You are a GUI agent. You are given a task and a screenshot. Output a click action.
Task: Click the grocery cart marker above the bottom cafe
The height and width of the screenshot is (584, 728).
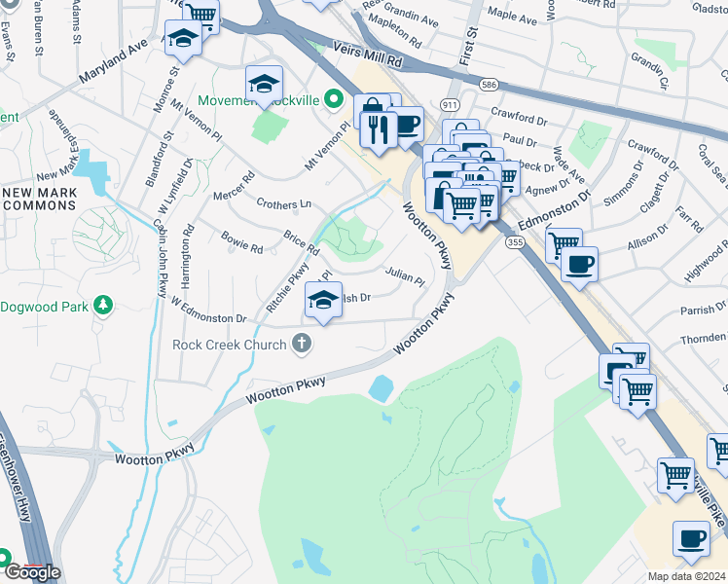[x=676, y=478]
